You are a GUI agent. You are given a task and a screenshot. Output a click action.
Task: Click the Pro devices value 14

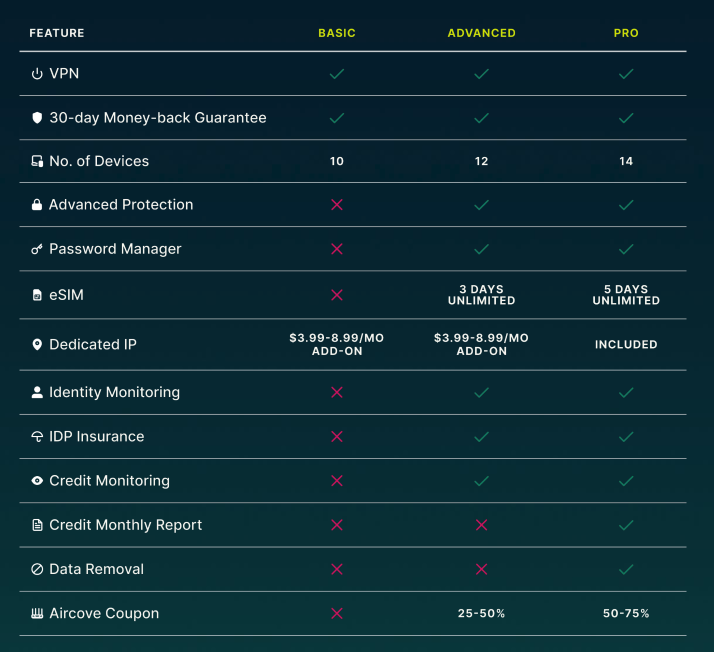click(626, 161)
